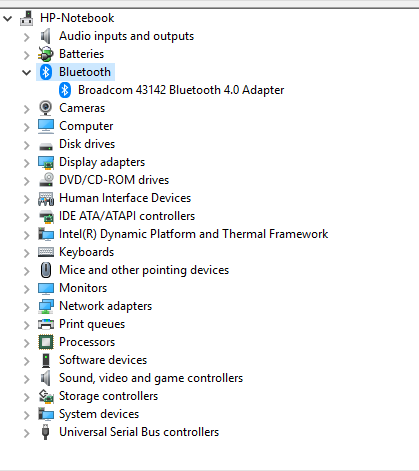This screenshot has width=419, height=471.
Task: Select the HP-Notebook label
Action: (77, 18)
